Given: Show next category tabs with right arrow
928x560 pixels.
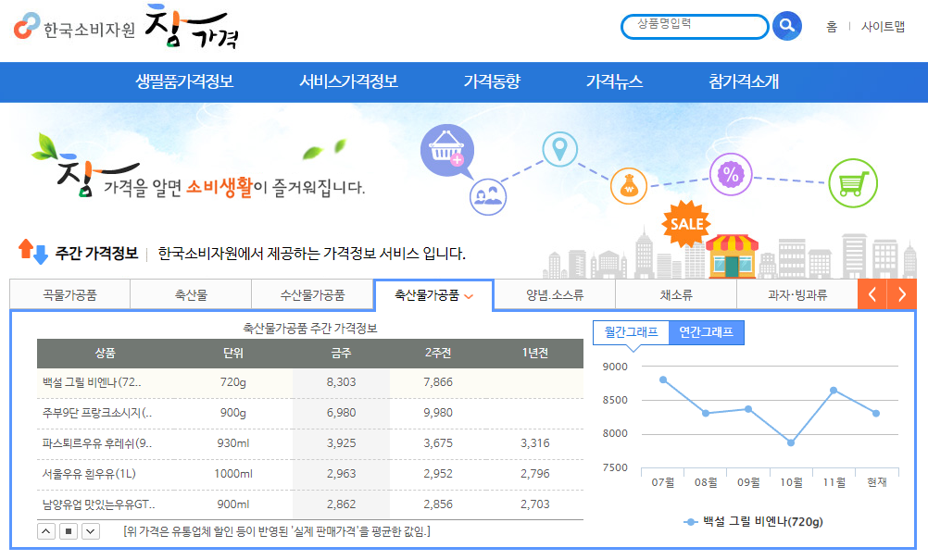Looking at the screenshot, I should coord(901,294).
